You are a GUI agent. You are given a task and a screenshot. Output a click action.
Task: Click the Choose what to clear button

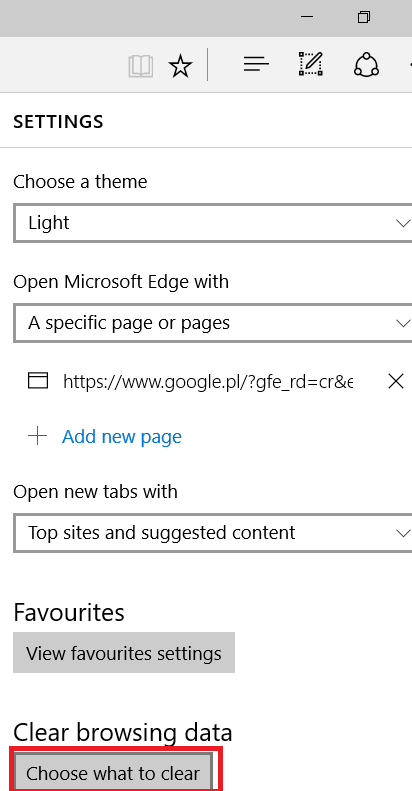[113, 772]
